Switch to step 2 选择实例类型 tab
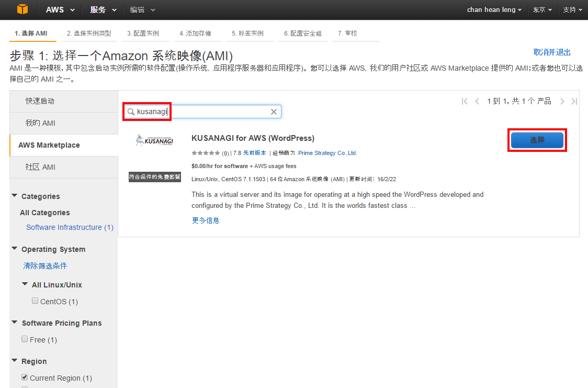588x388 pixels. 89,34
